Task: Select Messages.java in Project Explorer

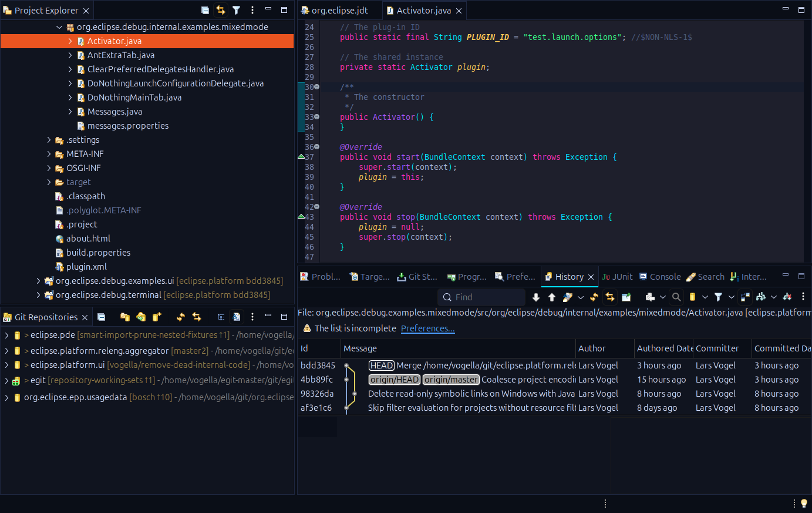Action: 114,112
